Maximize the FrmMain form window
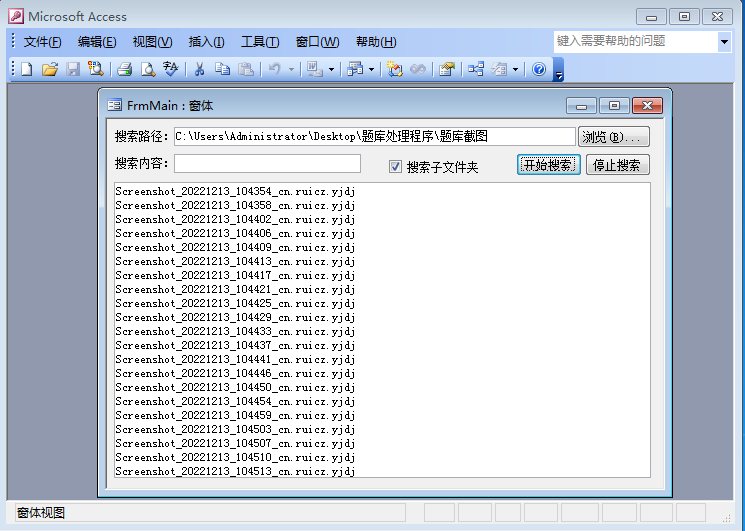Screen dimensions: 745x531 (614, 105)
